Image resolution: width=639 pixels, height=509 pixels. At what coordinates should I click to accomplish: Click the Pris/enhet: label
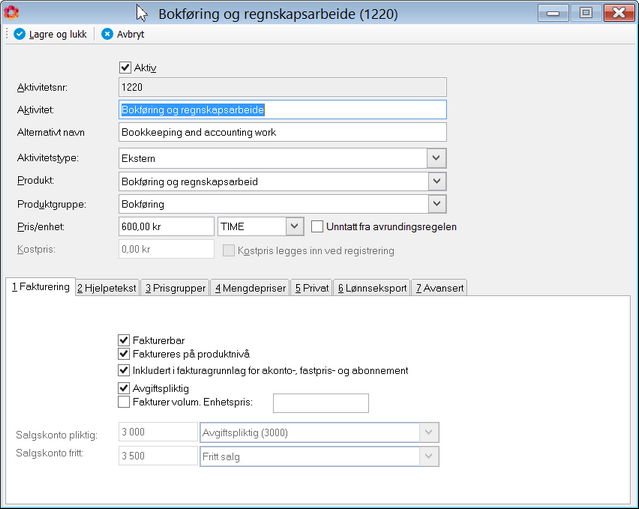[41, 227]
